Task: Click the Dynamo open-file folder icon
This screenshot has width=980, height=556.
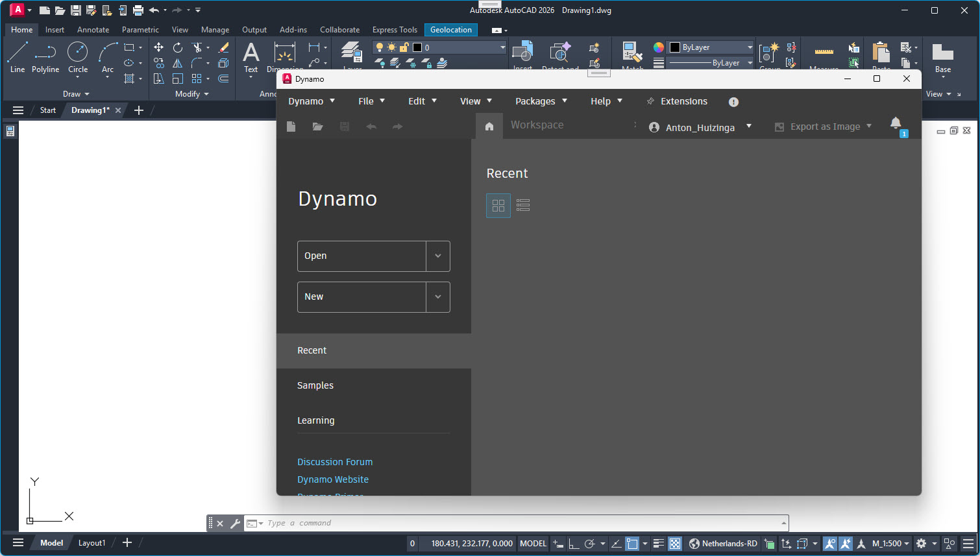Action: (317, 127)
